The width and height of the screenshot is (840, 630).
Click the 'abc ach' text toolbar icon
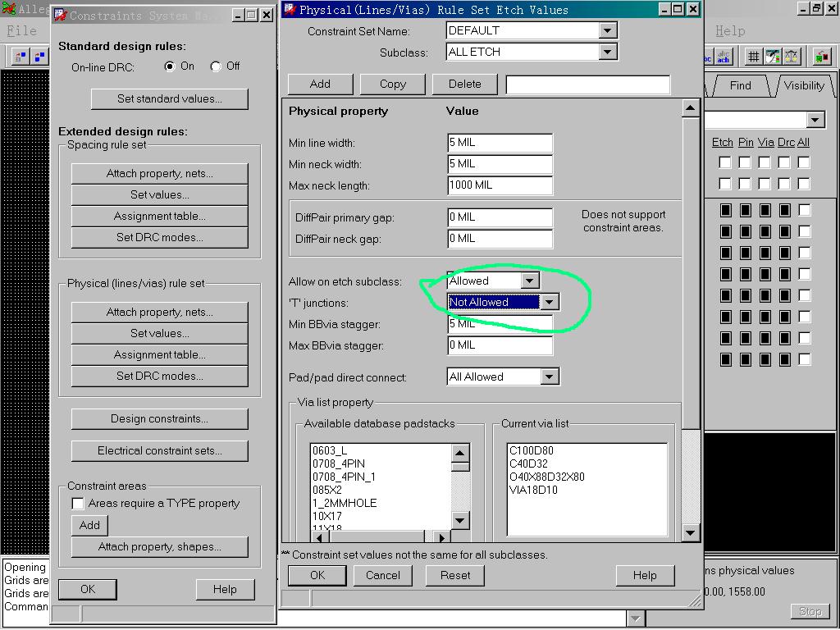(x=724, y=56)
